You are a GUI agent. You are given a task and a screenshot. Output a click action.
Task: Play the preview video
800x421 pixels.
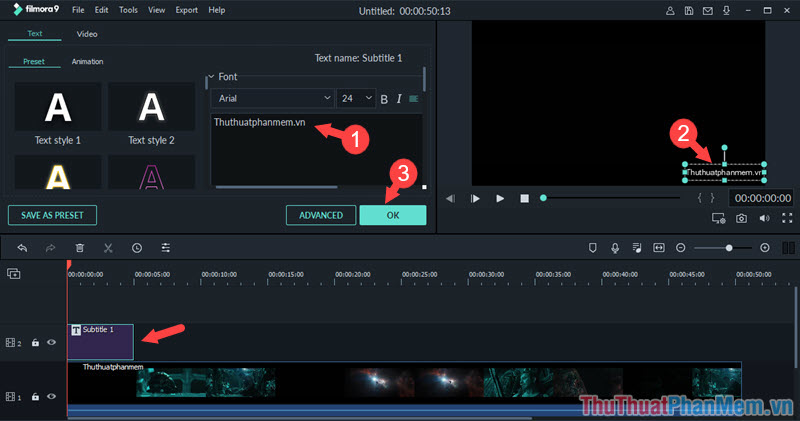tap(500, 198)
